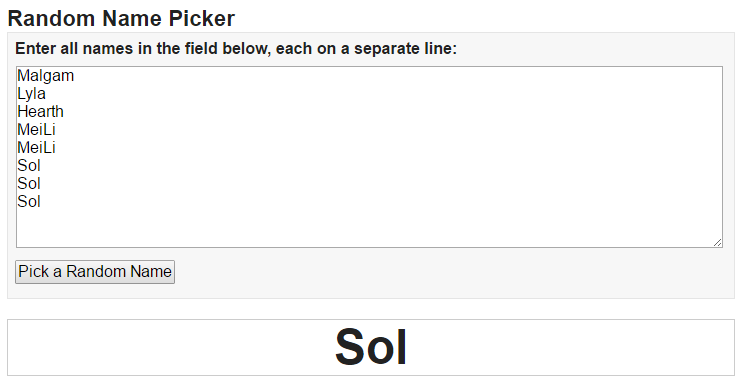
Task: Click the Pick a Random Name button
Action: pyautogui.click(x=95, y=272)
